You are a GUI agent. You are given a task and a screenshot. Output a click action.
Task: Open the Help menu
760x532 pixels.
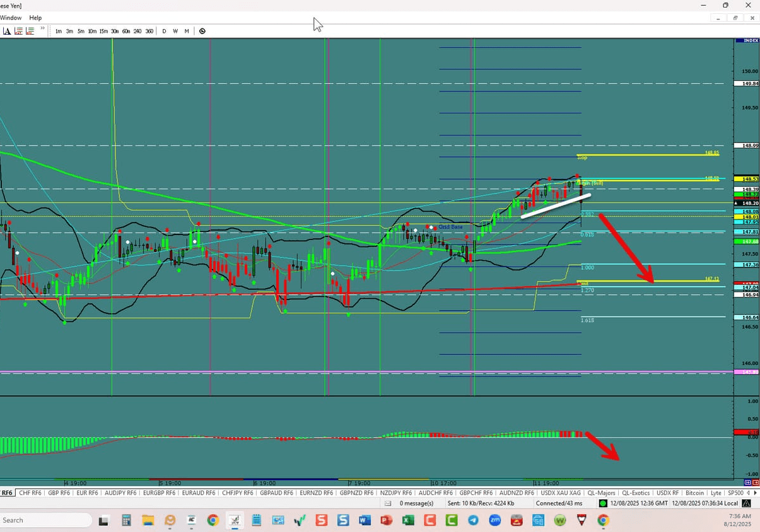(x=35, y=18)
